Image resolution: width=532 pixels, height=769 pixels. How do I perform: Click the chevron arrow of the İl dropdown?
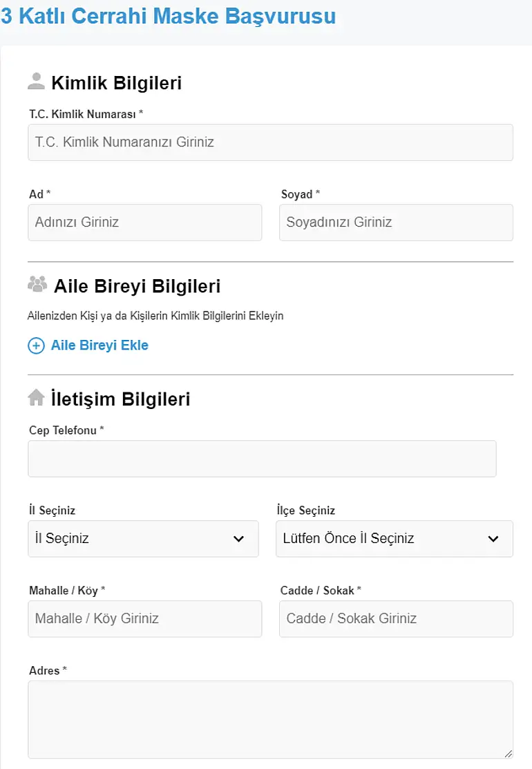(x=239, y=539)
